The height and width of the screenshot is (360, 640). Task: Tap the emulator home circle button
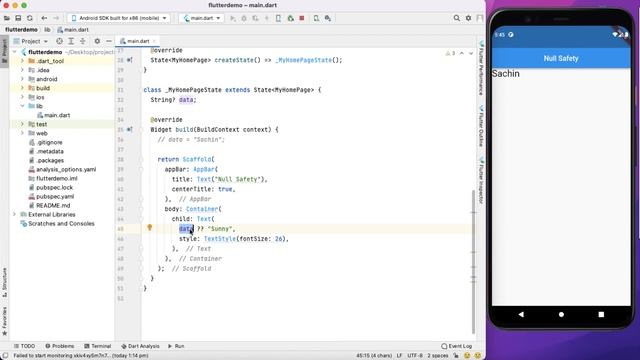pyautogui.click(x=561, y=315)
